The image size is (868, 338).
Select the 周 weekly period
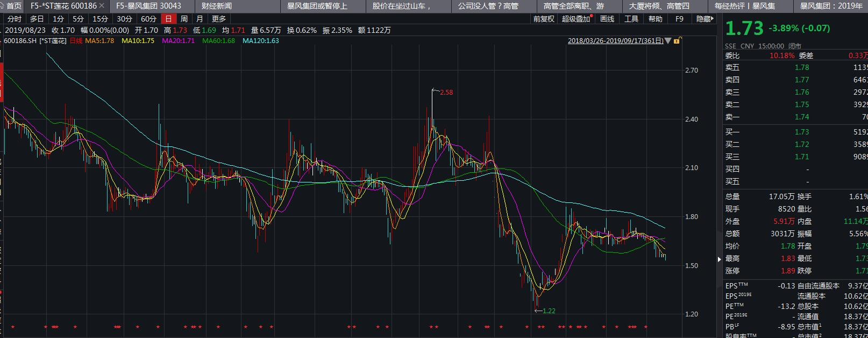coord(184,19)
